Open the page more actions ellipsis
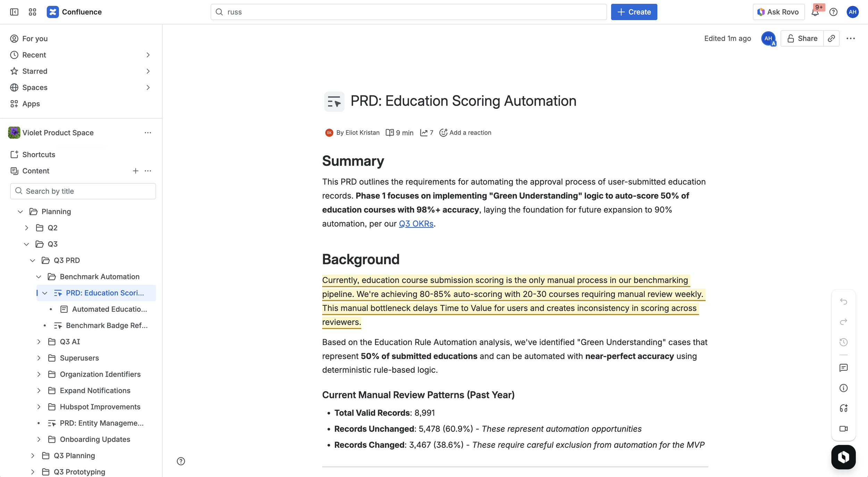Viewport: 868px width, 477px height. coord(850,38)
